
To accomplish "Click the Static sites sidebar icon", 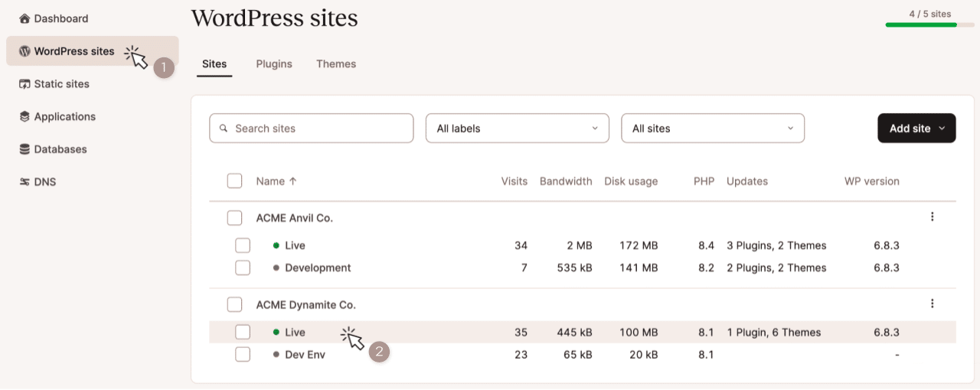I will tap(24, 84).
